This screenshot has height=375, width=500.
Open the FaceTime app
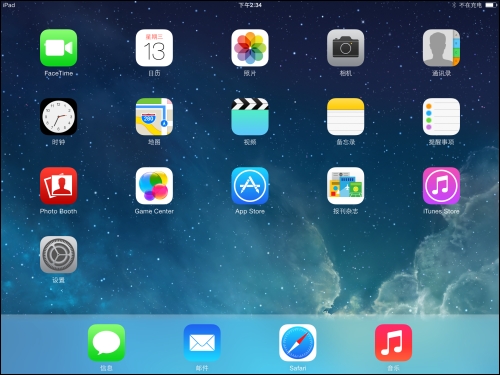59,48
